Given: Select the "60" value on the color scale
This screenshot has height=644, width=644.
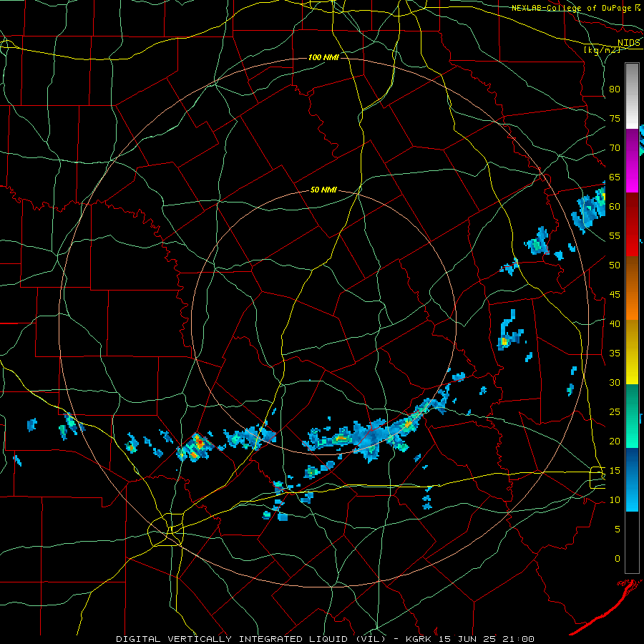Looking at the screenshot, I should [x=615, y=207].
